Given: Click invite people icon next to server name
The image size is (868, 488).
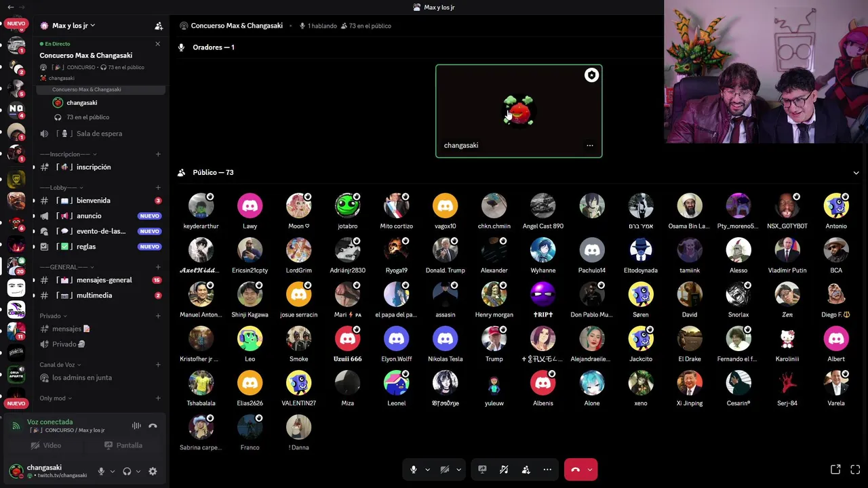Looking at the screenshot, I should tap(159, 26).
